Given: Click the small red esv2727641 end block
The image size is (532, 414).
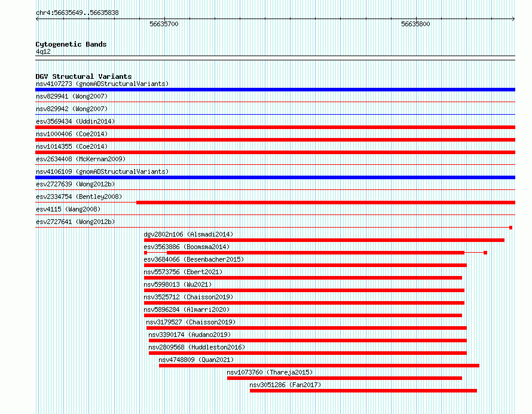Looking at the screenshot, I should coord(510,228).
